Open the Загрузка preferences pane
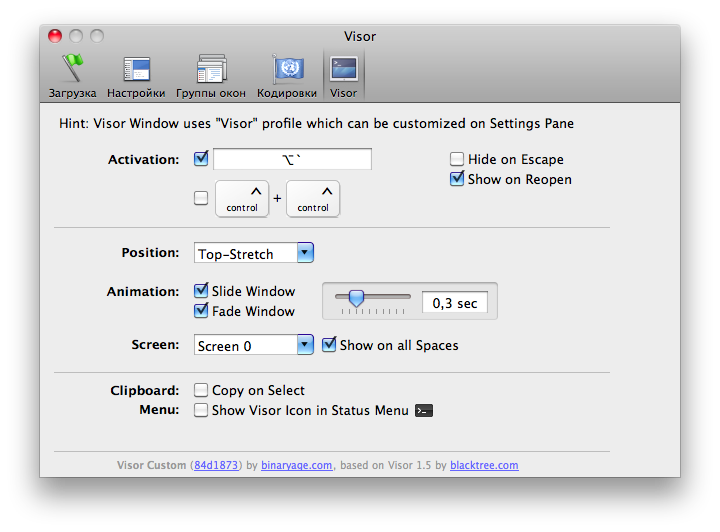 [x=72, y=76]
